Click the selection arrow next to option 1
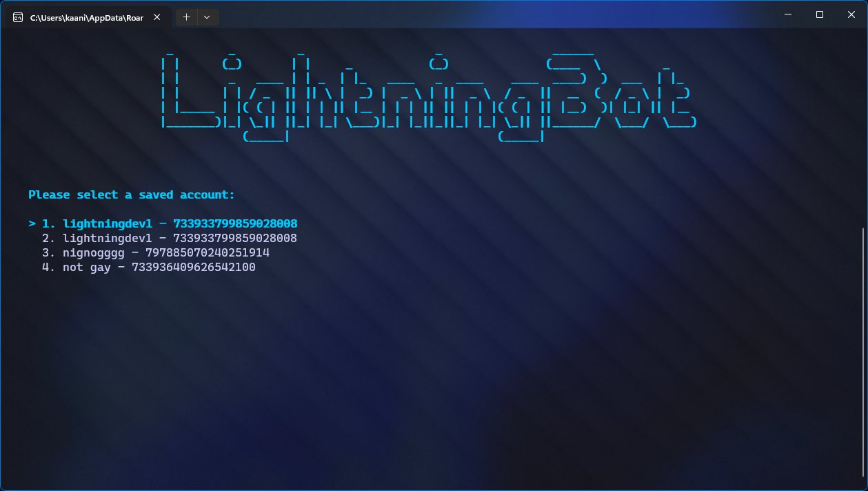This screenshot has width=868, height=491. [x=31, y=223]
